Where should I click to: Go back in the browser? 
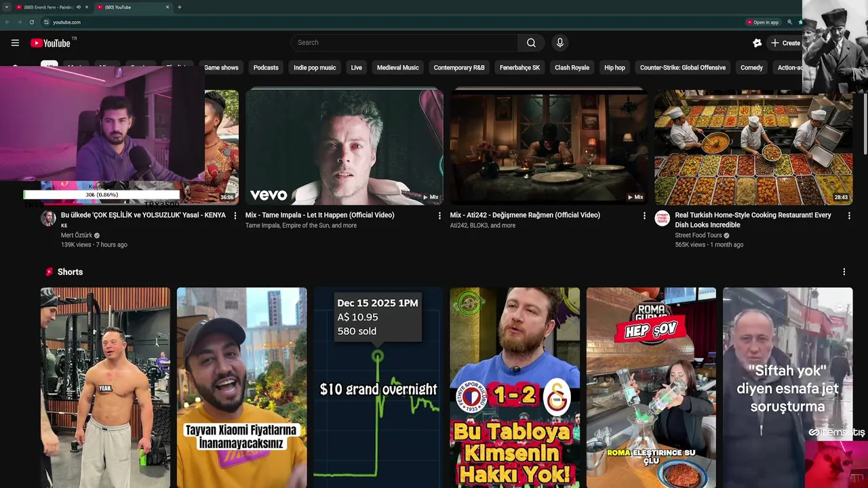coord(7,22)
